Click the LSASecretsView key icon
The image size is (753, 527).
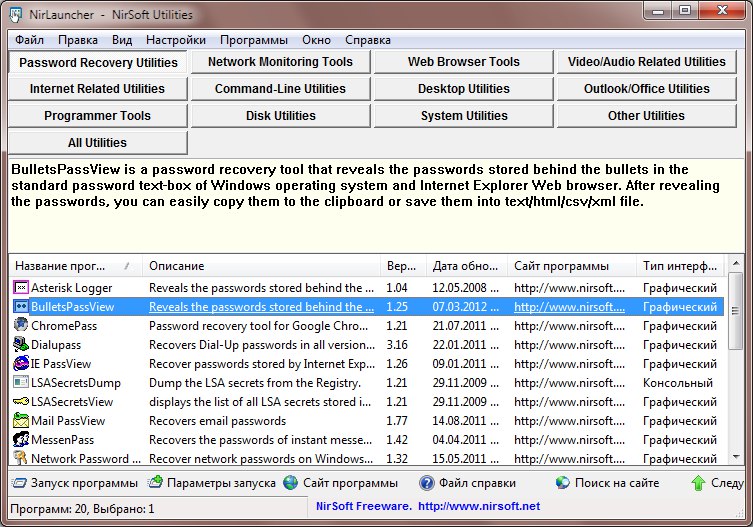(x=21, y=401)
